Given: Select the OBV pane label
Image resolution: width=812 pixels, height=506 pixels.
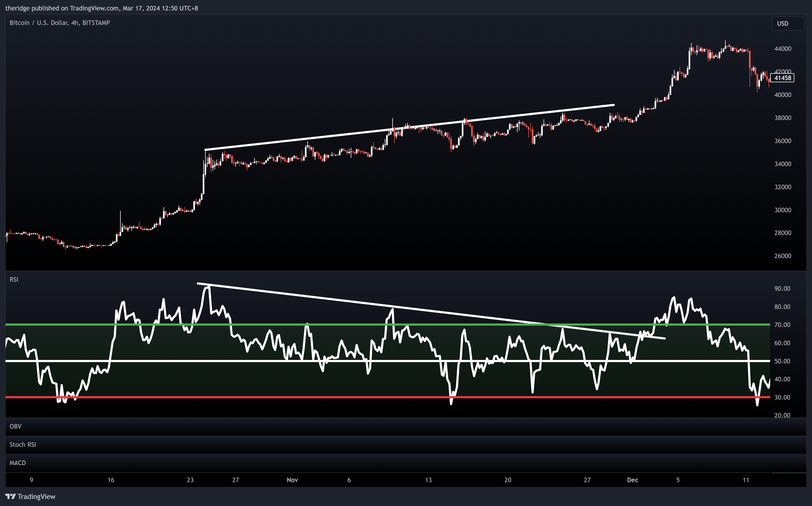Looking at the screenshot, I should (15, 426).
